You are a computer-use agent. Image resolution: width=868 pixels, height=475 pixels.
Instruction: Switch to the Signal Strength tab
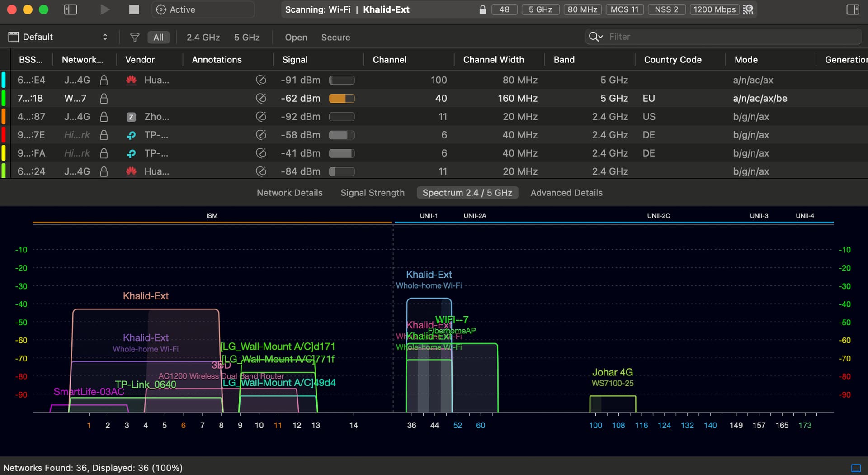[373, 193]
